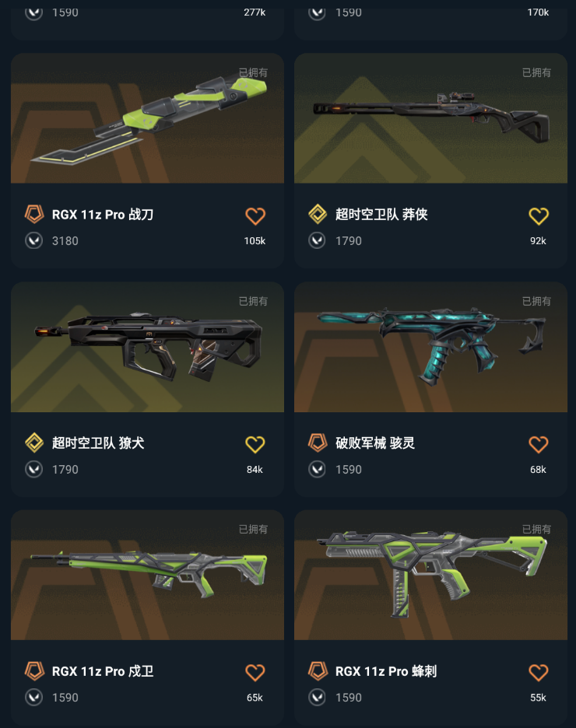View the teal 骇灵 SMG skin image
Screen dimensions: 576x728
tap(430, 347)
